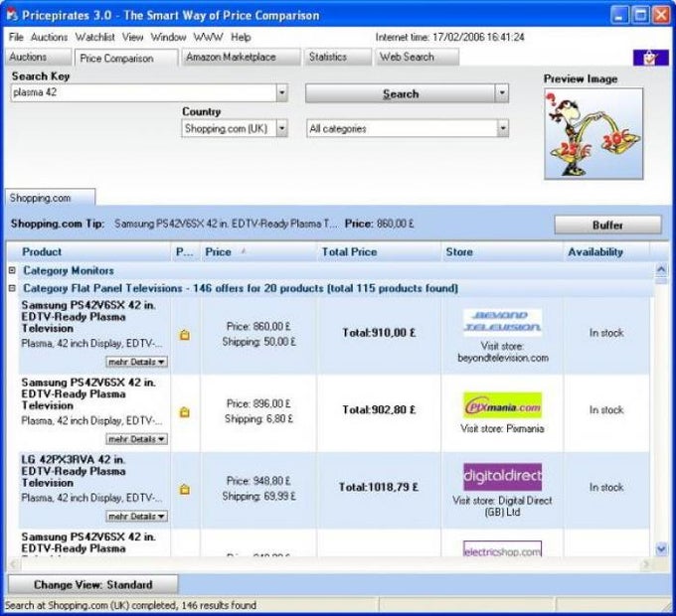Viewport: 676px width, 616px height.
Task: Open mehr Details for the Pixmania offer
Action: (136, 439)
